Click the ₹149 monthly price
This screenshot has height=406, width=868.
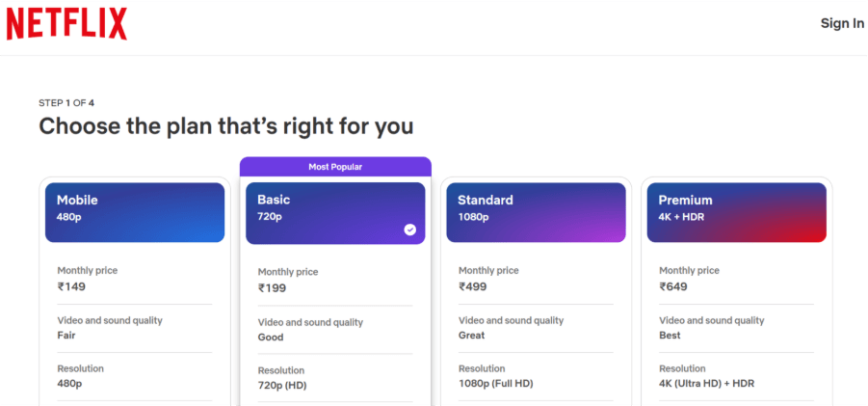[72, 286]
